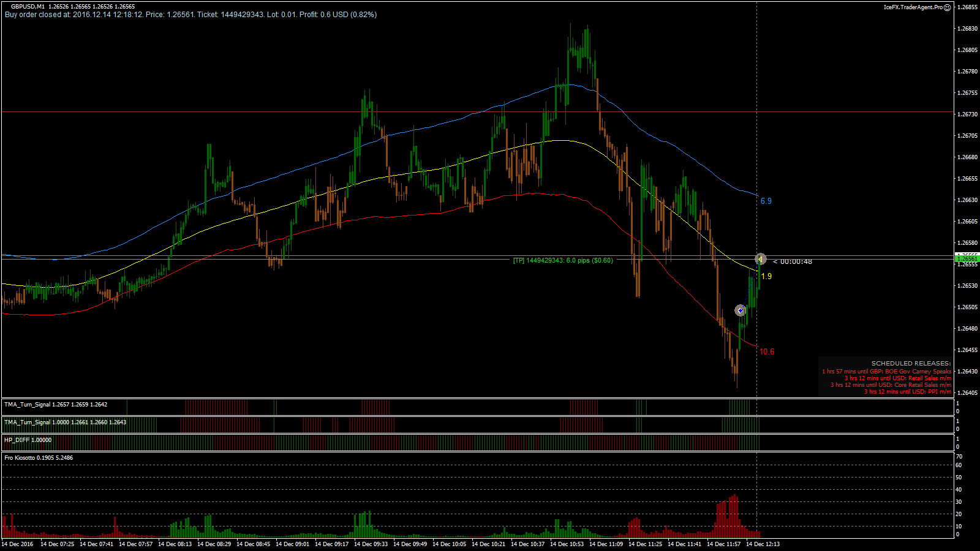
Task: Click the 14 Dec 2016 time axis label
Action: click(x=17, y=544)
